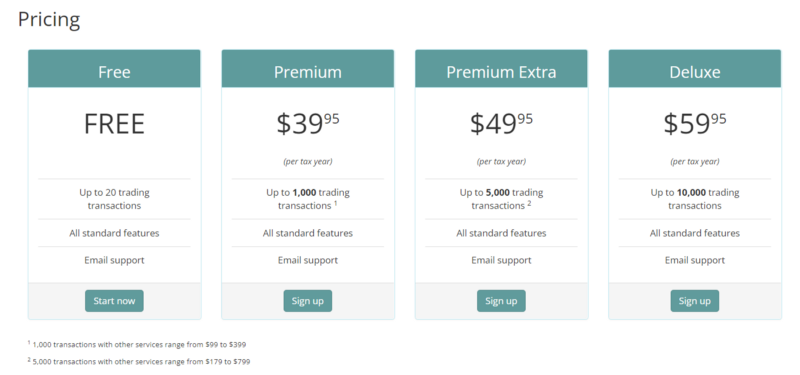Select the Deluxe plan header
The height and width of the screenshot is (375, 800).
pos(694,69)
